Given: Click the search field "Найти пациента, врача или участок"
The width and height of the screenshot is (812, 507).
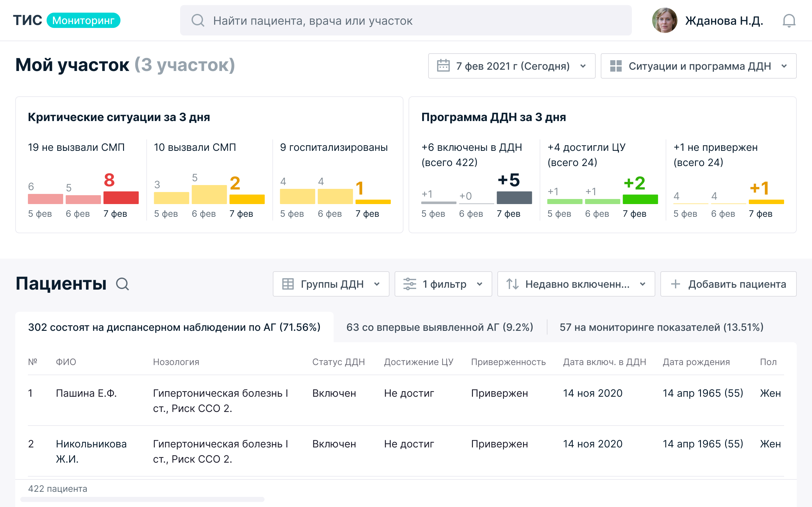Looking at the screenshot, I should tap(369, 21).
